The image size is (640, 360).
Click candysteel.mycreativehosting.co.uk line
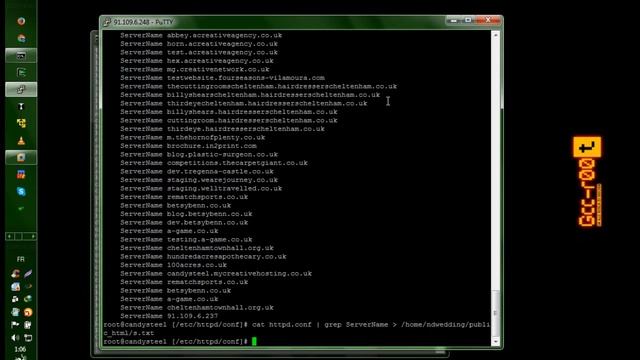click(x=216, y=273)
